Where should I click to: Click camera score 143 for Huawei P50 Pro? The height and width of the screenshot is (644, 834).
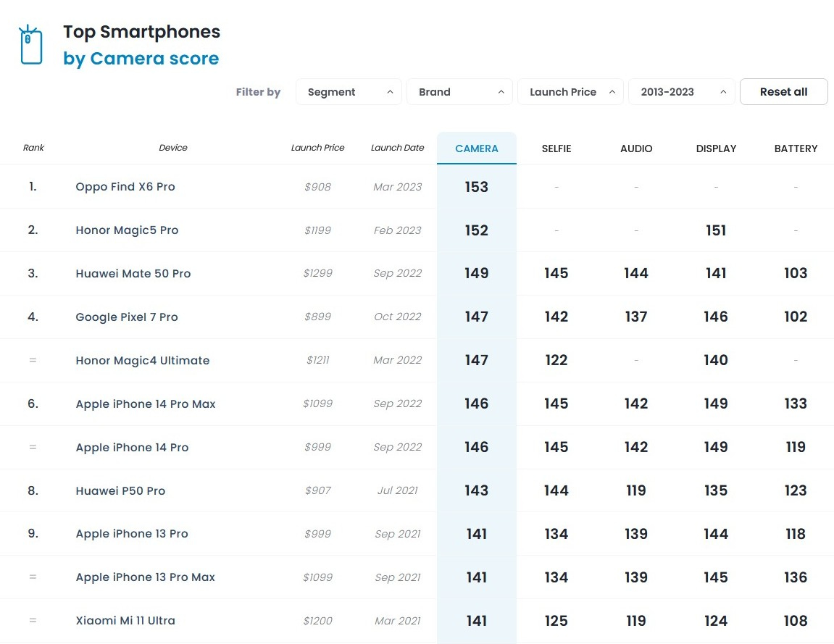pyautogui.click(x=477, y=491)
